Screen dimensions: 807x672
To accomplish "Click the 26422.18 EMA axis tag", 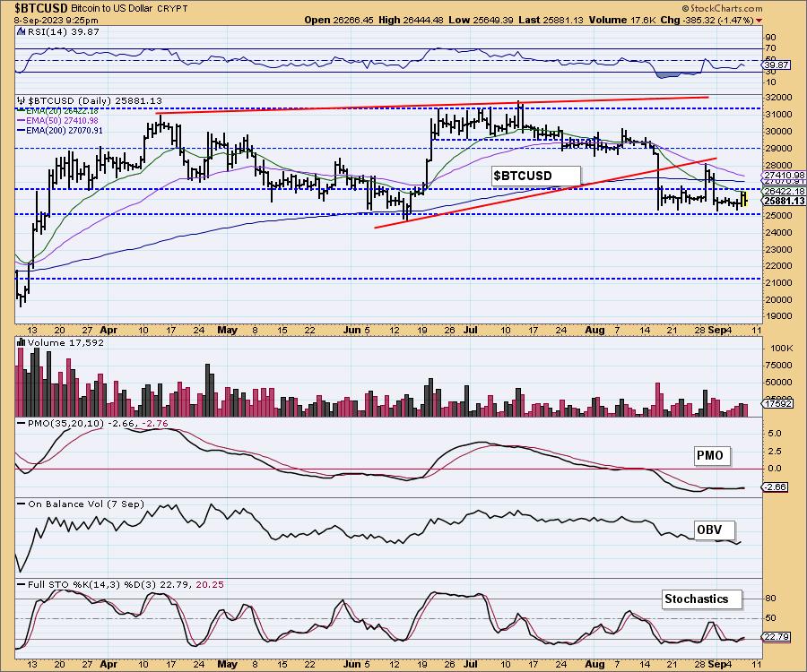I will [784, 191].
